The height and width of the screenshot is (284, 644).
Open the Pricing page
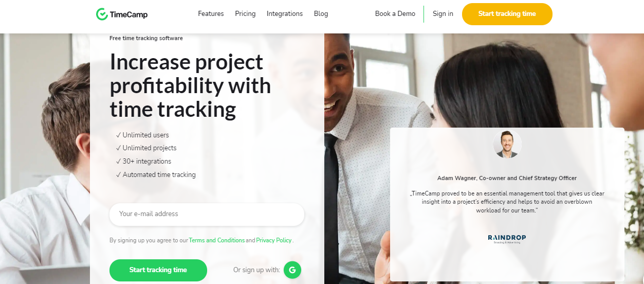[x=245, y=14]
